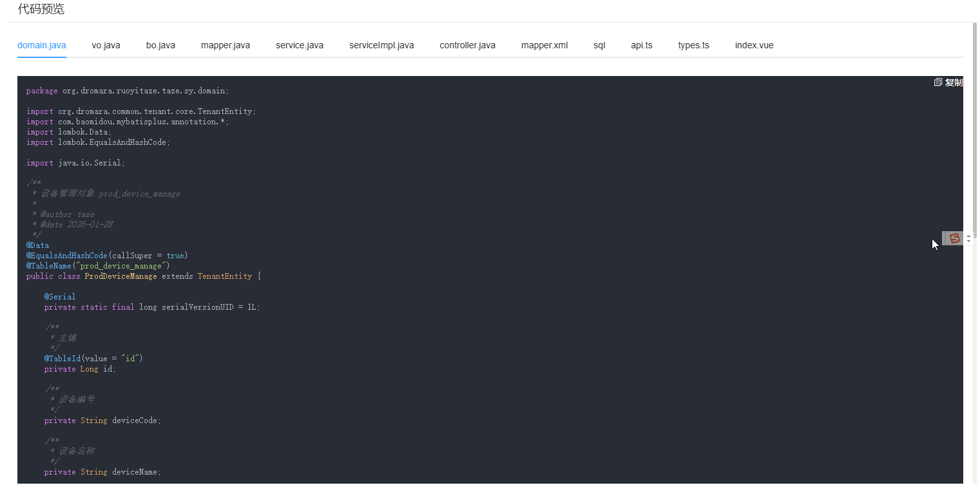Click the 主键 comment text
This screenshot has height=492, width=980.
pos(68,338)
